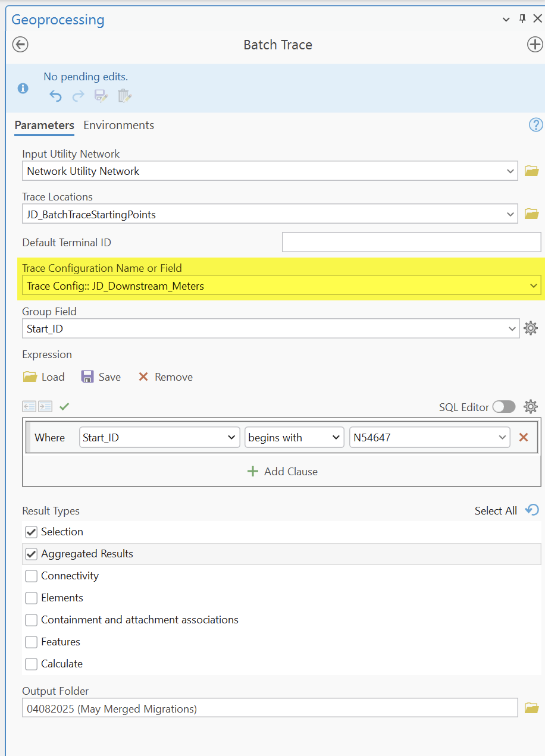
Task: Click Select All for Result Types
Action: pos(496,510)
